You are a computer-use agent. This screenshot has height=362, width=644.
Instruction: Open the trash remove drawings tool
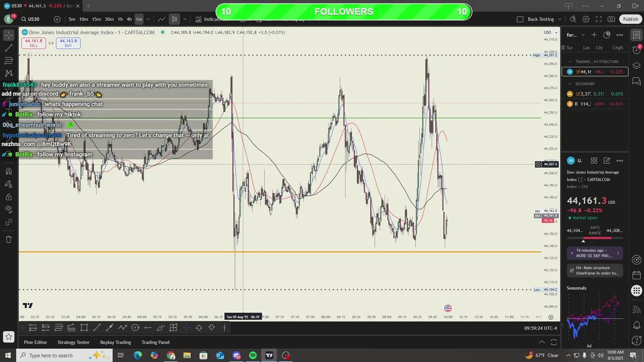[9, 239]
